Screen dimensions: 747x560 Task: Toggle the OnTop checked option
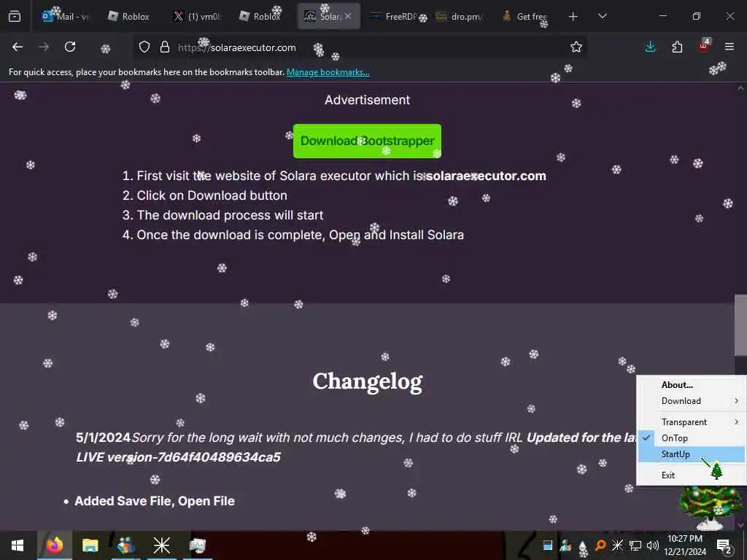pos(691,438)
